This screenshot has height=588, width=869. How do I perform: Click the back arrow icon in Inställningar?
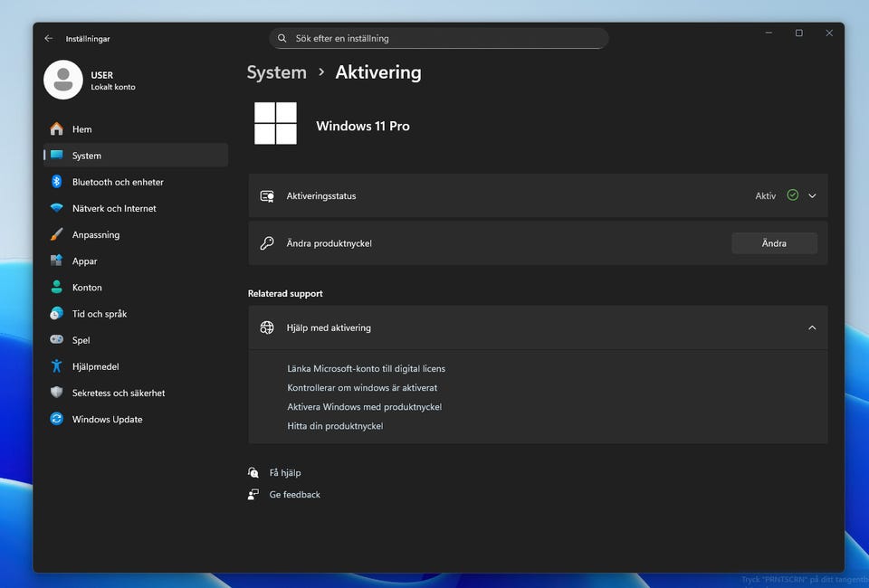pos(49,39)
